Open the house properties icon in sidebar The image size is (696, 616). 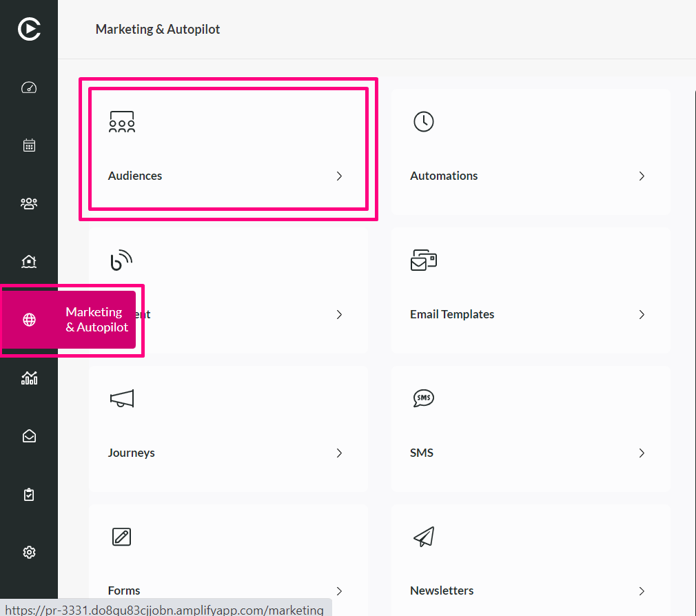tap(29, 261)
